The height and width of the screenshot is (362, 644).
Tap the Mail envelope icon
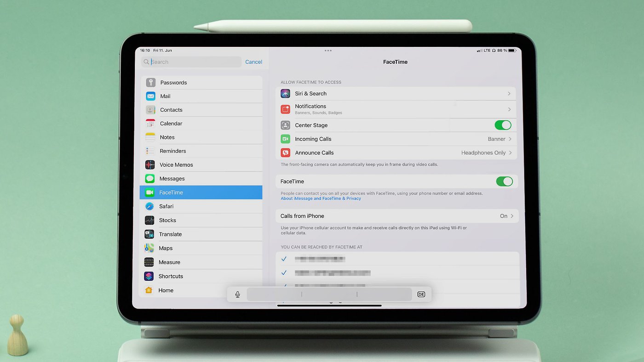tap(151, 96)
